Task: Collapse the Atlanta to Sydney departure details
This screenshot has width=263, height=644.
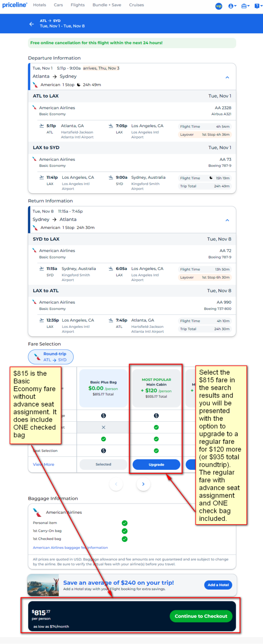Action: (227, 77)
